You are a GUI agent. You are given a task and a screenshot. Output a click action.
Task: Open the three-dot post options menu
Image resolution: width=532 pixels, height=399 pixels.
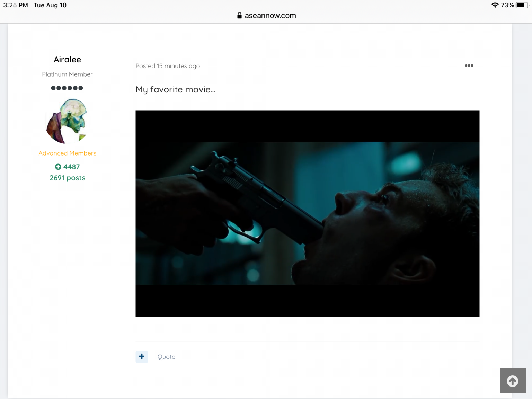(x=469, y=65)
